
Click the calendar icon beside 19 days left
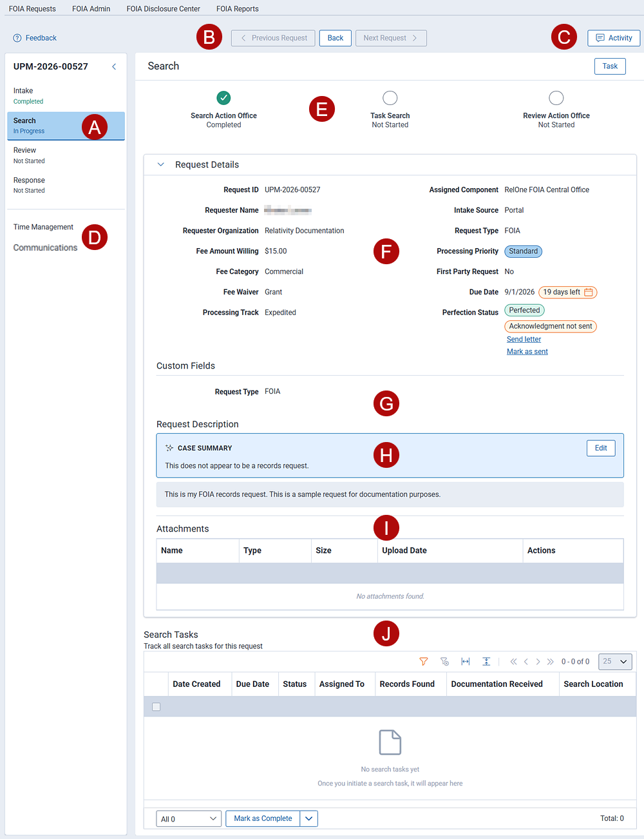[x=589, y=292]
